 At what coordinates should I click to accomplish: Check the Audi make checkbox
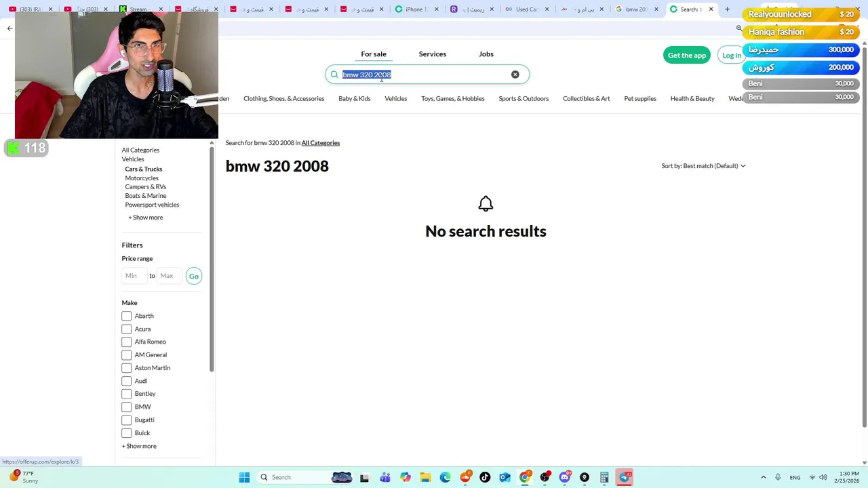point(126,381)
